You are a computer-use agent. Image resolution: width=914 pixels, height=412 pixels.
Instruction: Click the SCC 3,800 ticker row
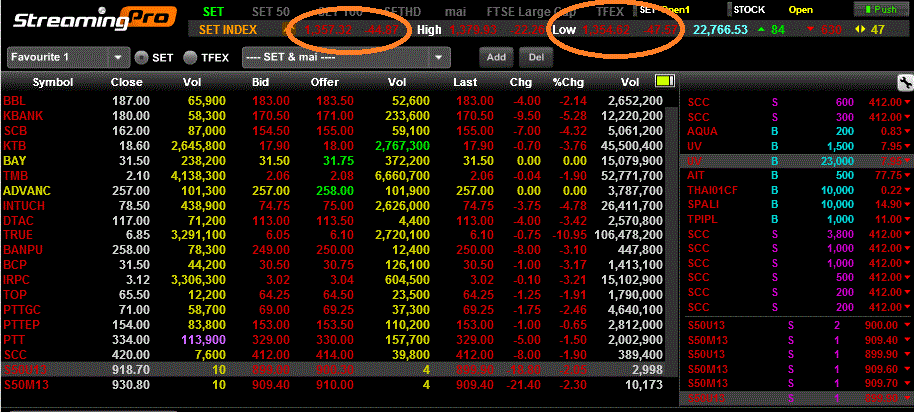[796, 234]
